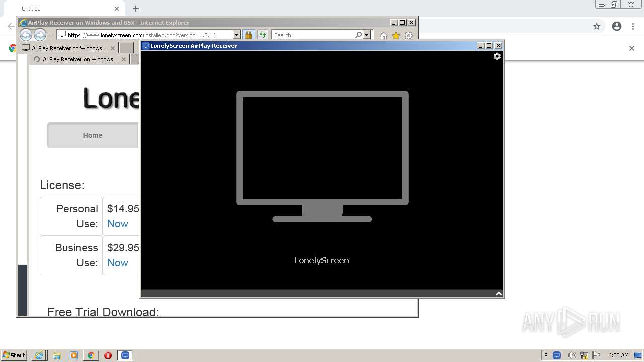Image resolution: width=644 pixels, height=362 pixels.
Task: Expand the LonelyScreen bottom panel chevron
Action: pos(499,294)
